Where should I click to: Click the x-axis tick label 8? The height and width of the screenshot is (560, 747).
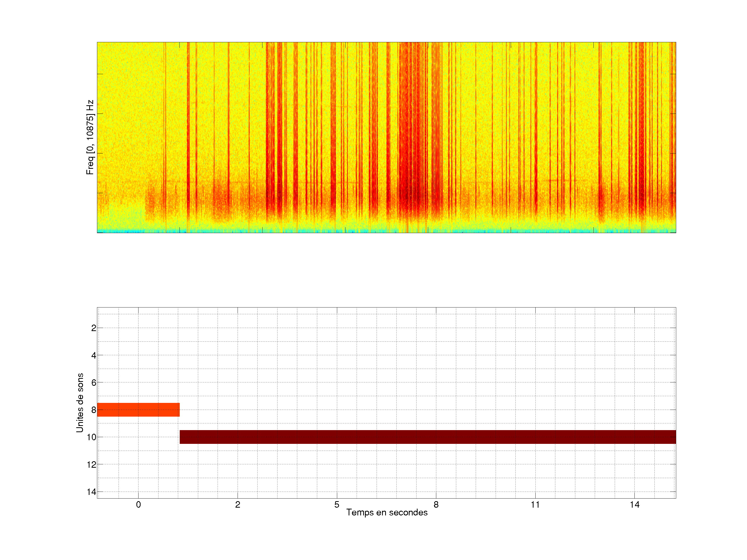(436, 505)
